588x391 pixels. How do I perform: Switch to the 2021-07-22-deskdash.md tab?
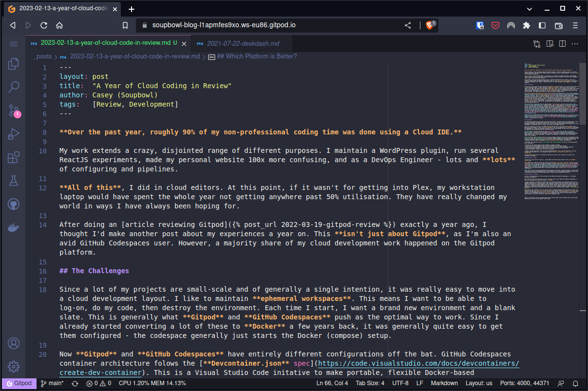pyautogui.click(x=243, y=43)
